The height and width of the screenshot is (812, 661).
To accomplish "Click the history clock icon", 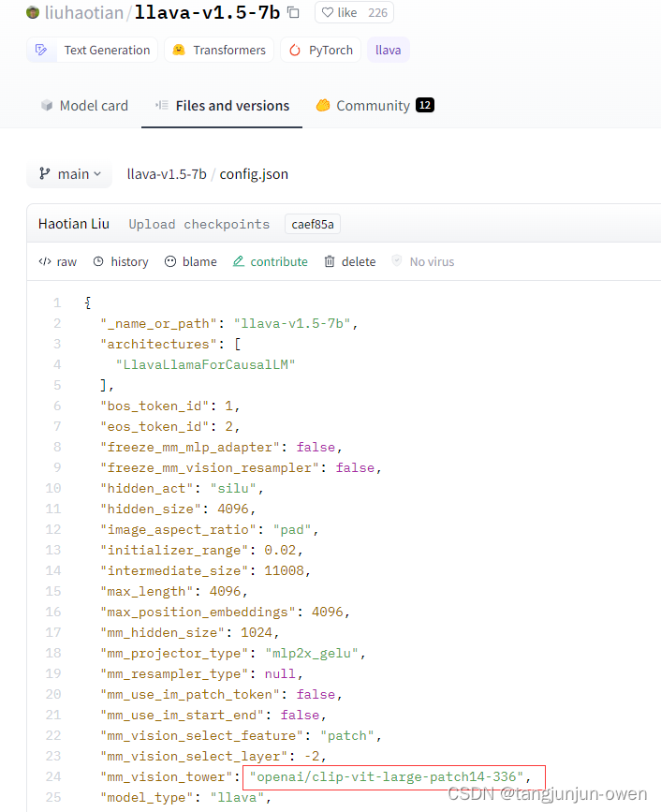I will (98, 261).
